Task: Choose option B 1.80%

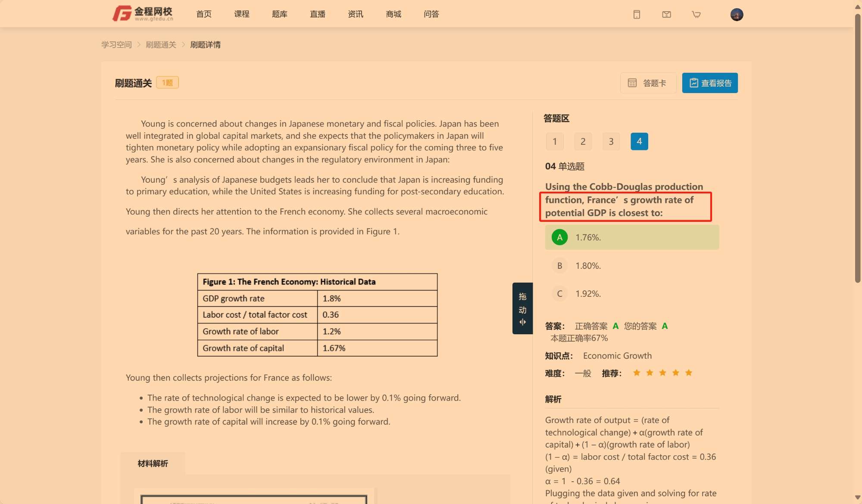Action: coord(632,266)
